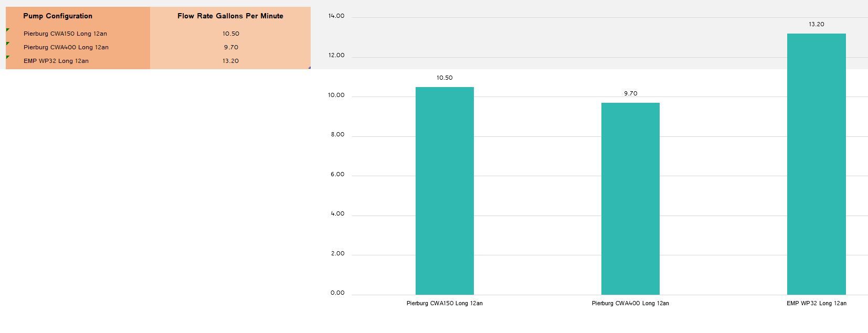
Task: Click the EMP WP32 chart bar
Action: click(x=816, y=164)
